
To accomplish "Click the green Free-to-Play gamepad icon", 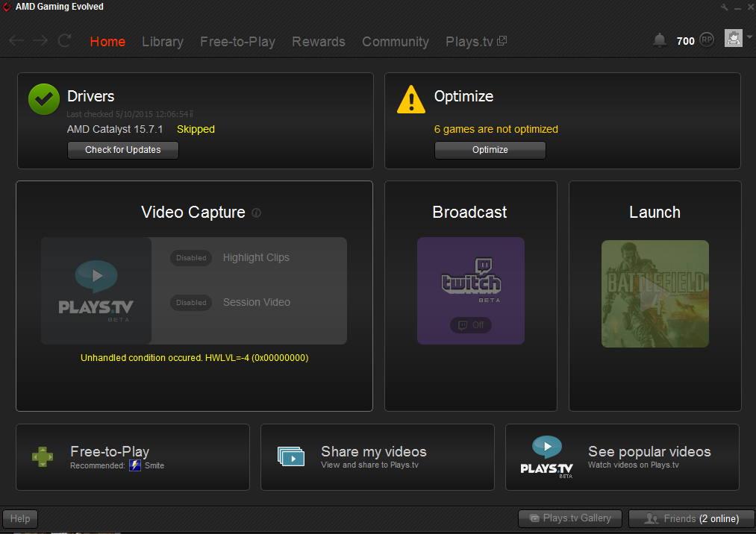I will pyautogui.click(x=43, y=457).
